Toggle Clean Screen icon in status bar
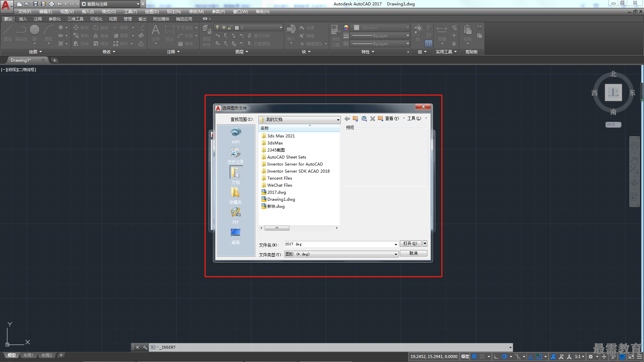The width and height of the screenshot is (644, 362). (631, 357)
